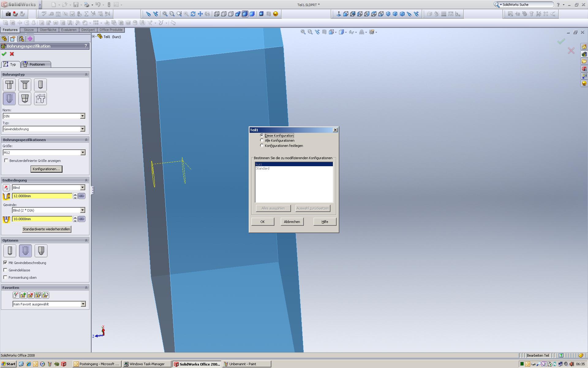Open the Norm DIN dropdown

tap(82, 116)
